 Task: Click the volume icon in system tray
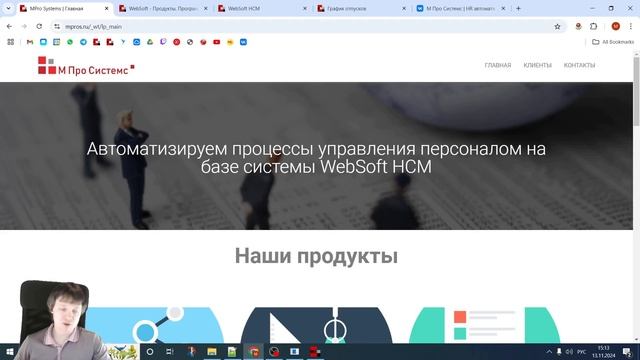(569, 351)
